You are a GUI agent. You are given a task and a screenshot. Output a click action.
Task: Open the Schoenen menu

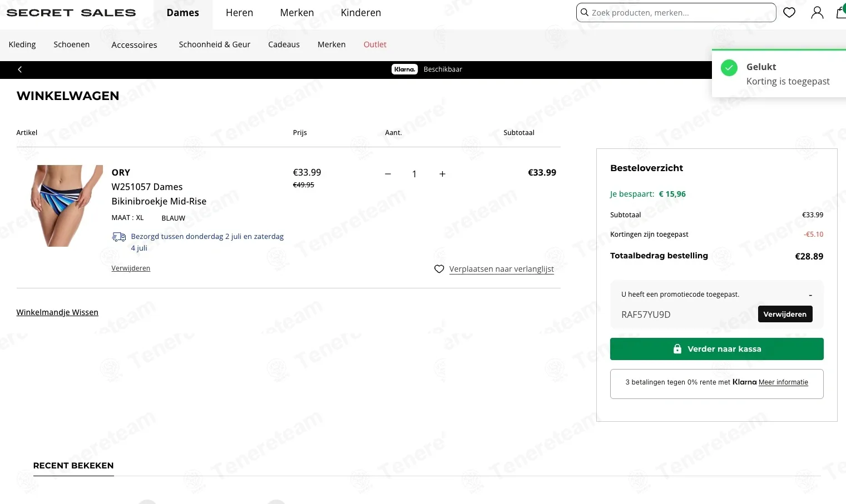(x=71, y=44)
